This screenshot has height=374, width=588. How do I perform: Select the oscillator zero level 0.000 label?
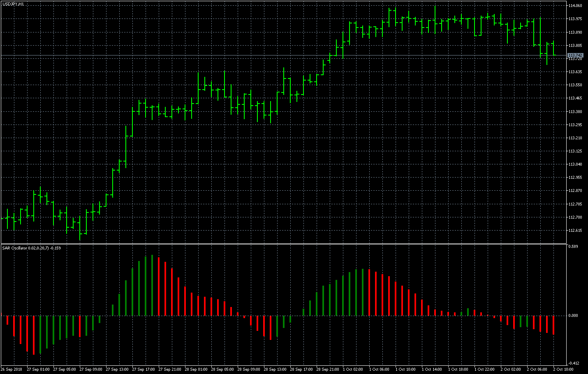click(573, 316)
